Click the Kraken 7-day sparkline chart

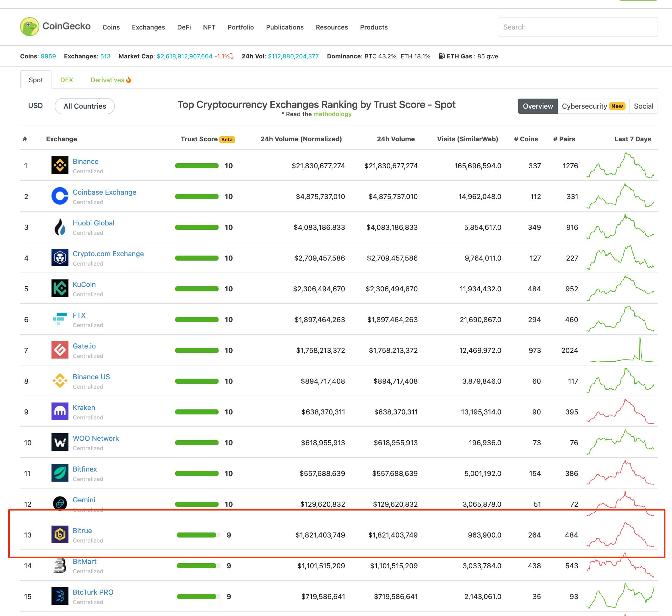click(620, 411)
